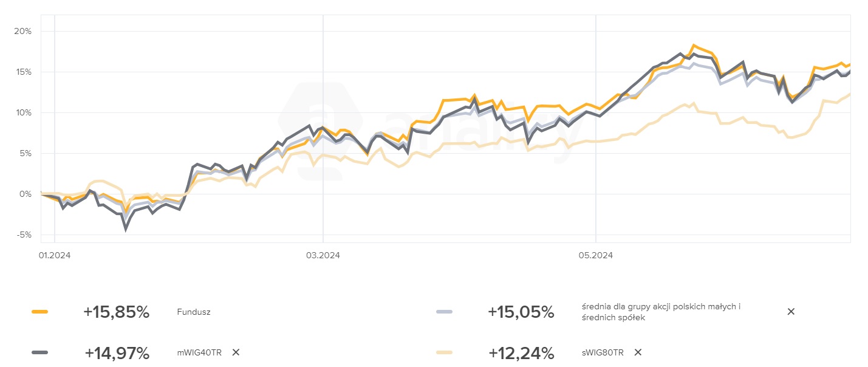Viewport: 868px width, 367px height.
Task: Select the mWIG40TR legend label
Action: [x=199, y=352]
